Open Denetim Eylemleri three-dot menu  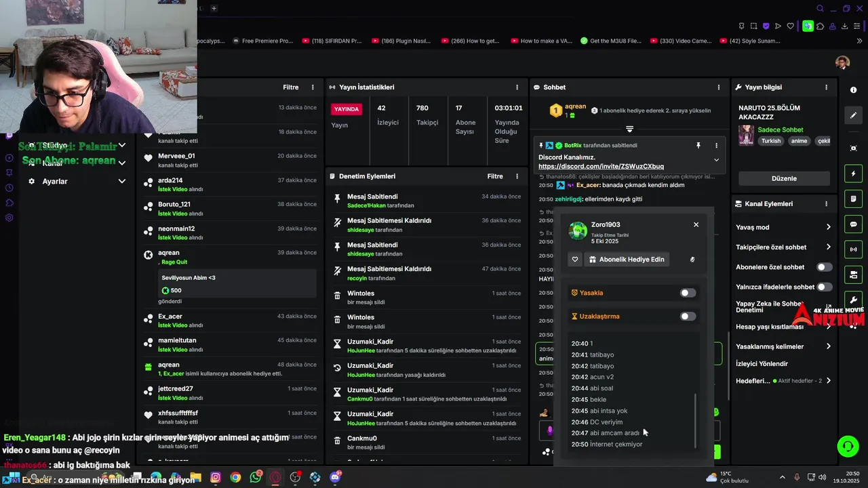coord(517,176)
